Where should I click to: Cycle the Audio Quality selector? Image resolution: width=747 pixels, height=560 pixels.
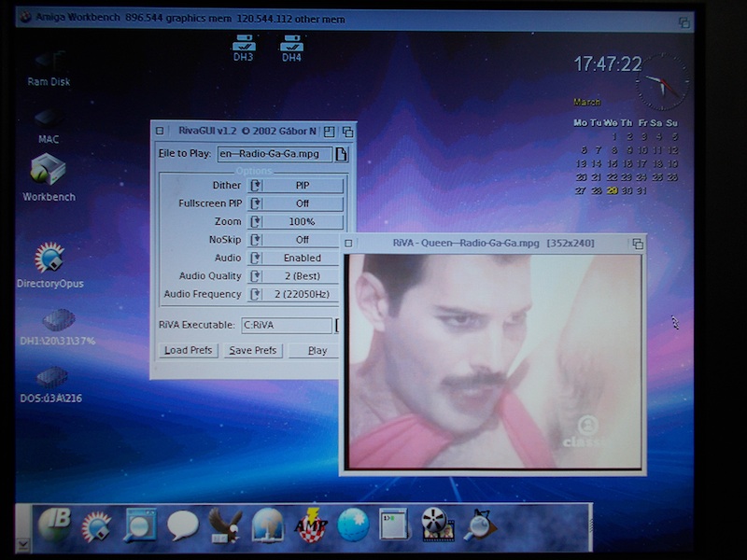pyautogui.click(x=295, y=276)
